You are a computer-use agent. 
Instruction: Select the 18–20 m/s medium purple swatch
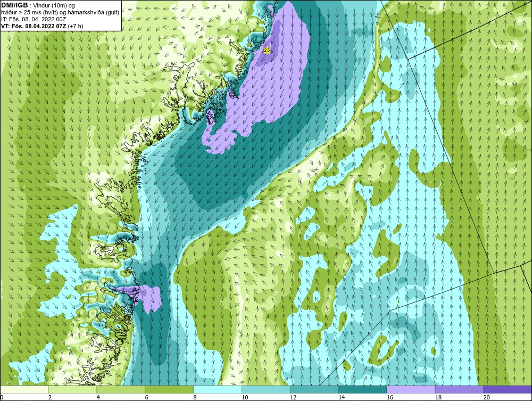[x=460, y=389]
